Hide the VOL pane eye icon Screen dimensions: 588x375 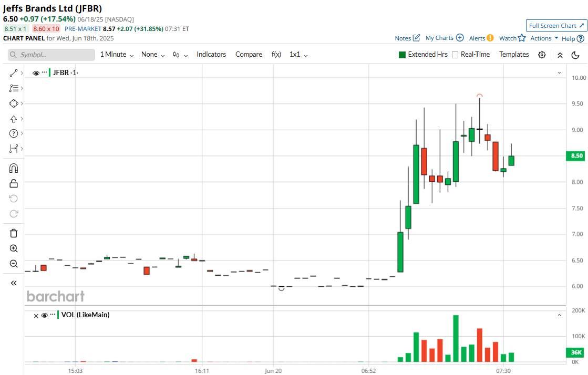(x=44, y=315)
